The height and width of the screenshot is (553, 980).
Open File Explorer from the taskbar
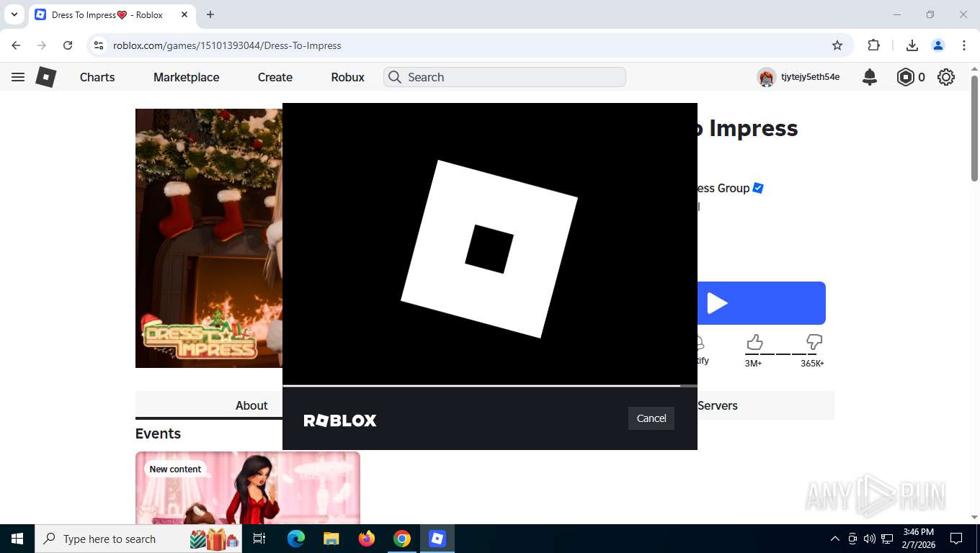(331, 539)
